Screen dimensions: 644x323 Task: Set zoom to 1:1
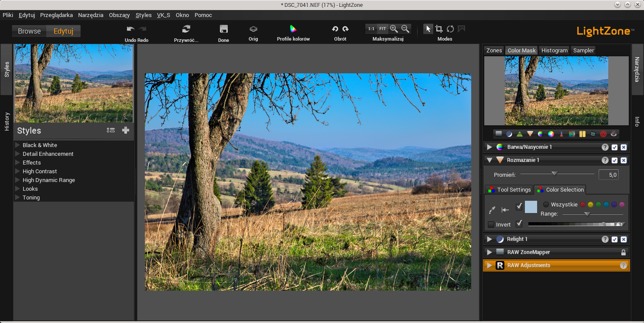tap(371, 29)
